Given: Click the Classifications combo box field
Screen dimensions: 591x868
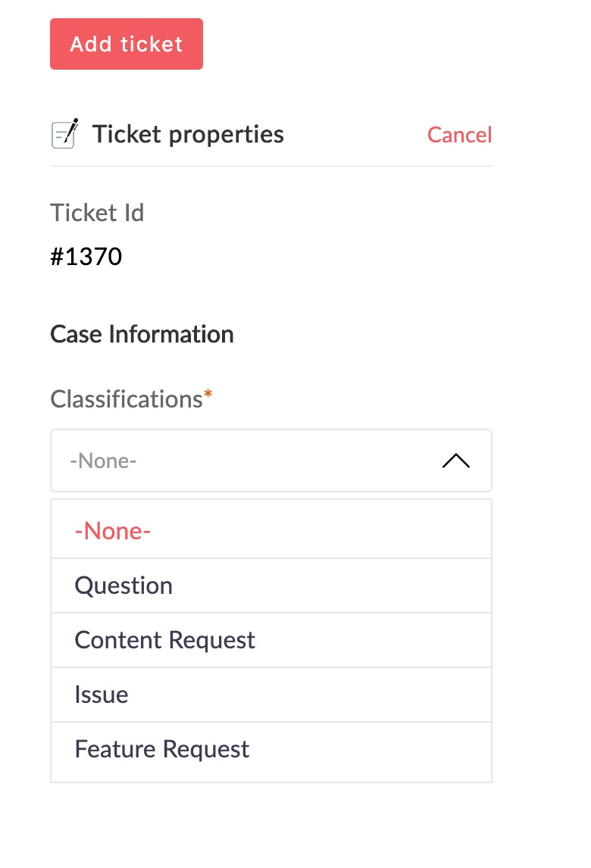Looking at the screenshot, I should click(x=250, y=461).
